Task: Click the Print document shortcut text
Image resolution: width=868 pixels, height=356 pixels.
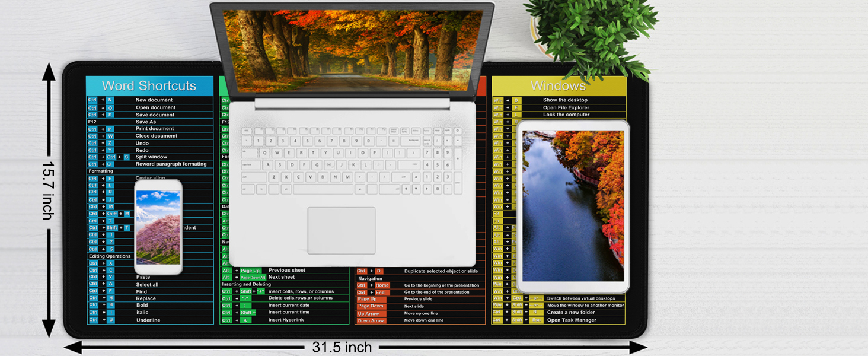Action: coord(155,129)
